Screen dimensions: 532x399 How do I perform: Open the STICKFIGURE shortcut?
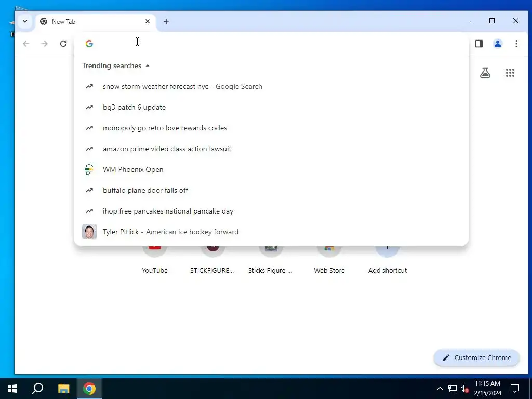coord(212,260)
